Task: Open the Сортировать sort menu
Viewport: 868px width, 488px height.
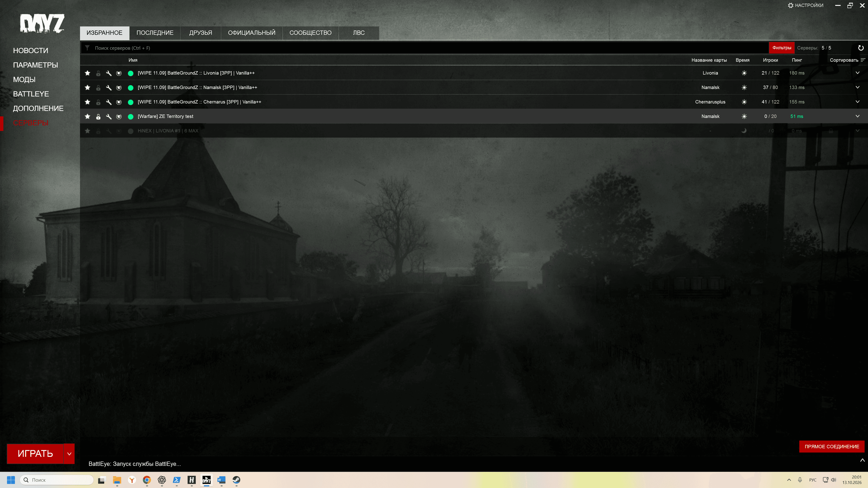Action: tap(847, 60)
